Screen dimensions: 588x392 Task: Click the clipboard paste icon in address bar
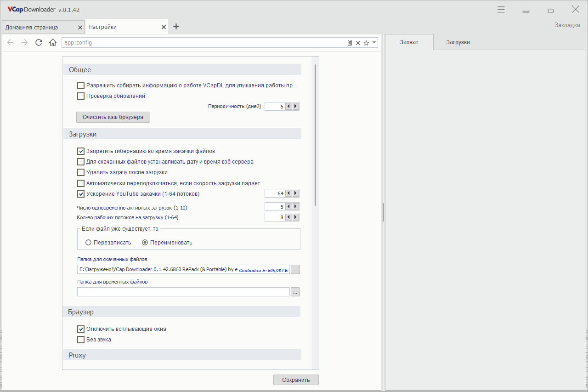pos(350,43)
